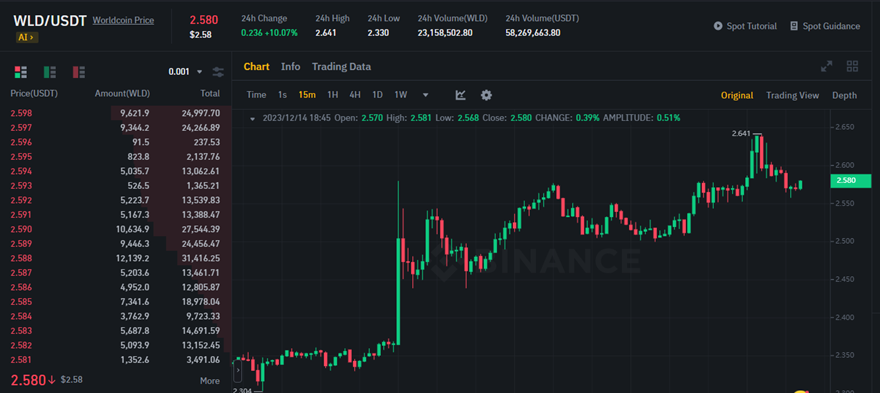The image size is (880, 393).
Task: Switch to the Info tab
Action: pos(291,66)
